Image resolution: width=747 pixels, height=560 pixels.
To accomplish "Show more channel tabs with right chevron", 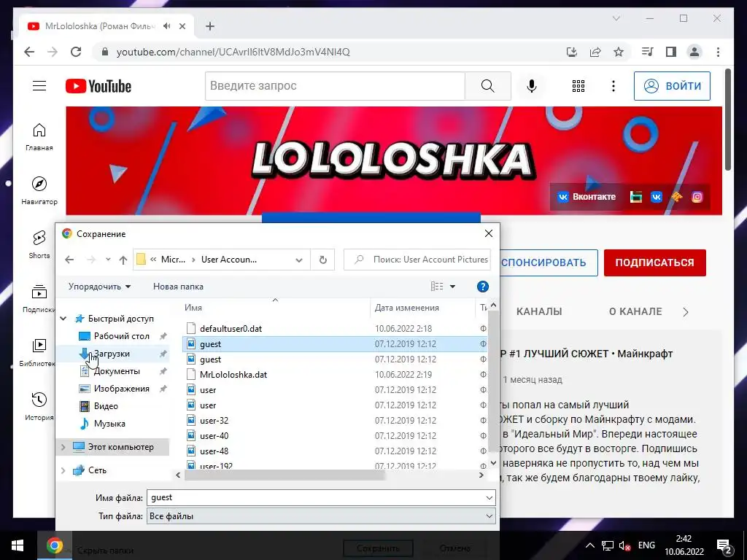I will (686, 312).
